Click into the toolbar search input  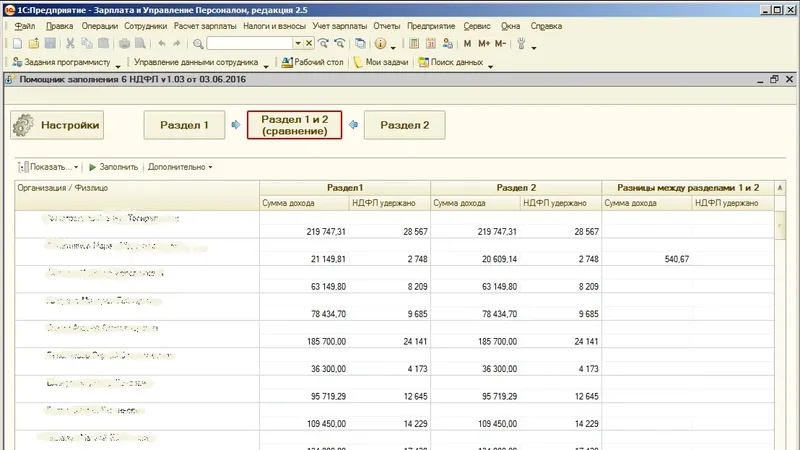[x=250, y=43]
